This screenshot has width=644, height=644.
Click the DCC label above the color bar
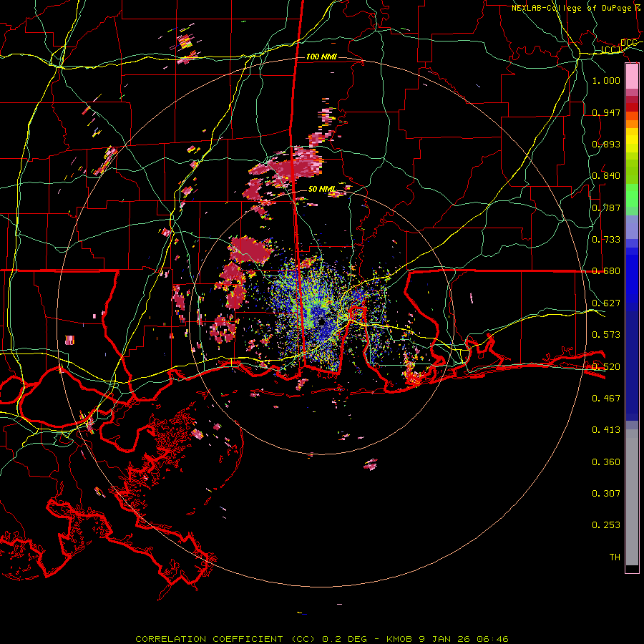coord(628,43)
